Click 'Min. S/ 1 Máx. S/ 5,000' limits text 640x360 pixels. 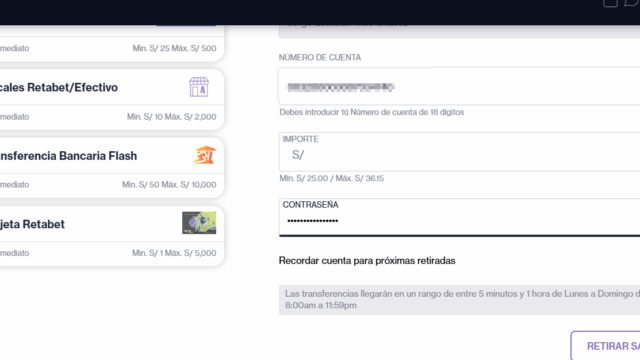[174, 253]
